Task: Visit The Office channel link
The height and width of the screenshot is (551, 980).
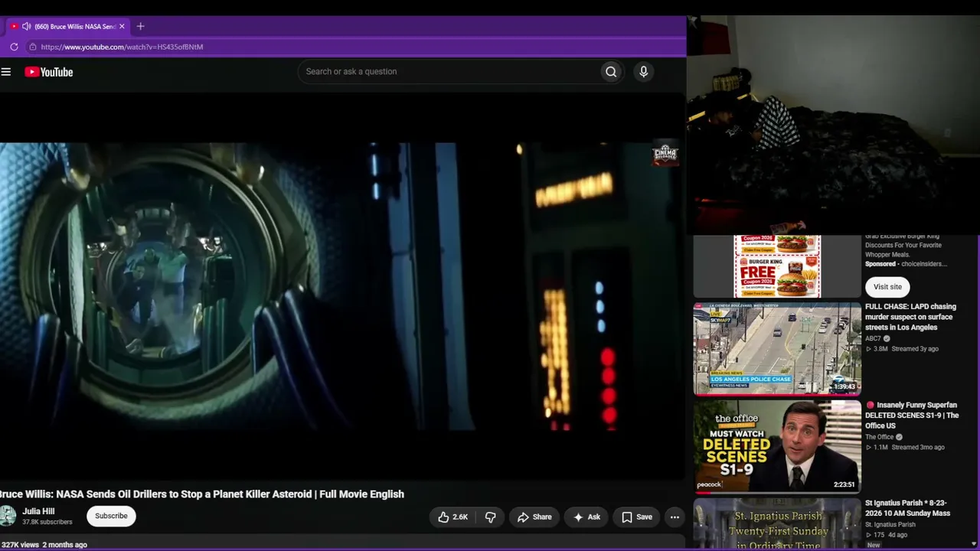Action: click(880, 437)
